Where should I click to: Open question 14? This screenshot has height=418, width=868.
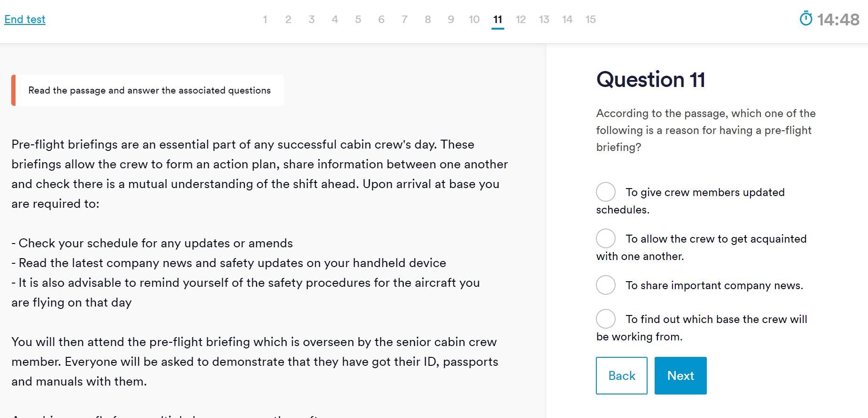tap(567, 19)
